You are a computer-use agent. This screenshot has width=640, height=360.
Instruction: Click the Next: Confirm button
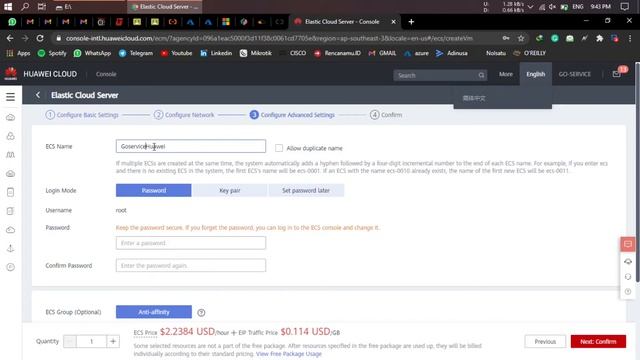(598, 341)
